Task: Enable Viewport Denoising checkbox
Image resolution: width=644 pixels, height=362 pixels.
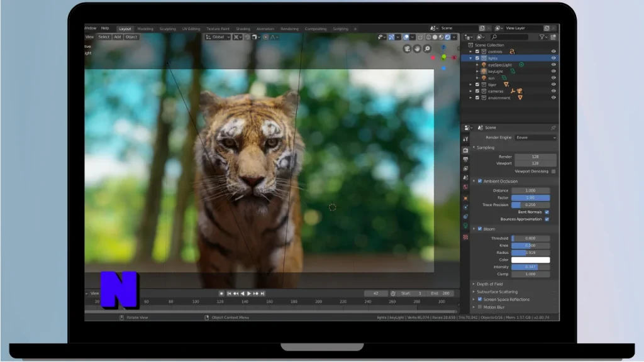Action: [553, 171]
